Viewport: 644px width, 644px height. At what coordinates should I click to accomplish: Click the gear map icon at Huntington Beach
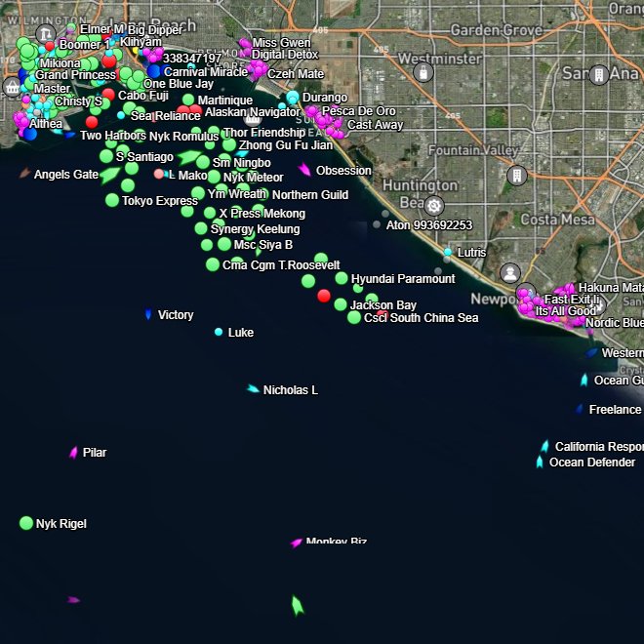pos(434,206)
